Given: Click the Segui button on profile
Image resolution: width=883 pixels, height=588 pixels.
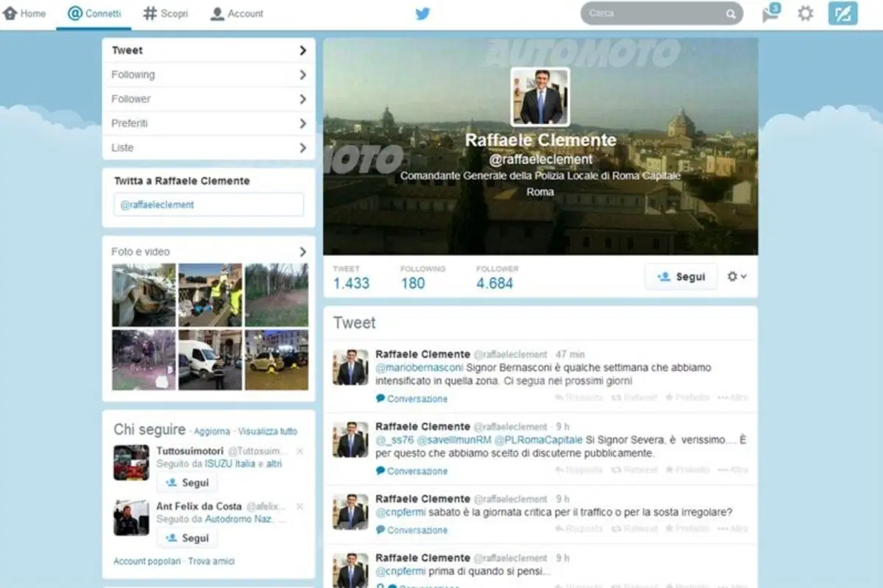Looking at the screenshot, I should click(681, 277).
